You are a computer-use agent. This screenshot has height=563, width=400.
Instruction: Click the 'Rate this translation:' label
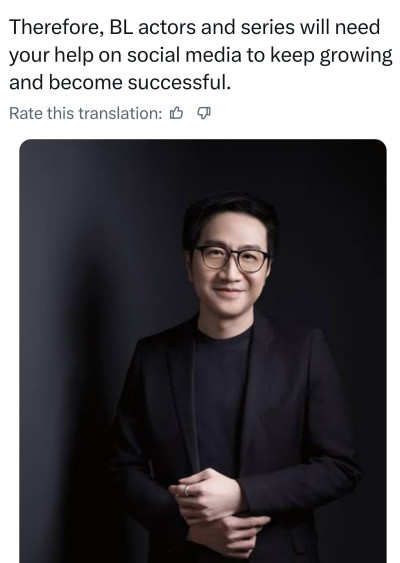(x=85, y=113)
